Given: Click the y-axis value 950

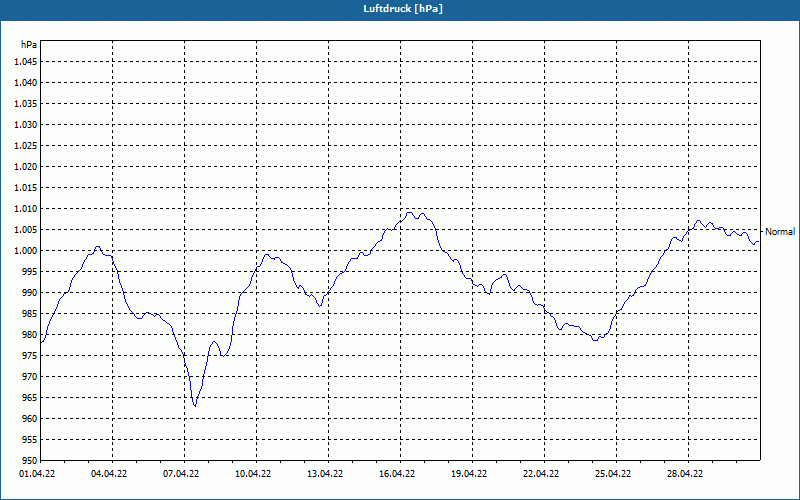Looking at the screenshot, I should click(x=30, y=460).
